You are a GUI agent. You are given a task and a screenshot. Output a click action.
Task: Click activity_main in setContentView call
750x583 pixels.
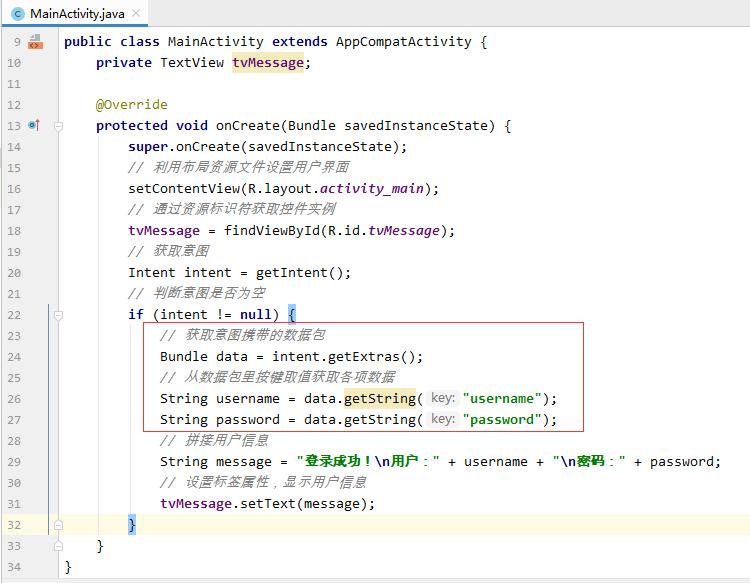pyautogui.click(x=372, y=189)
